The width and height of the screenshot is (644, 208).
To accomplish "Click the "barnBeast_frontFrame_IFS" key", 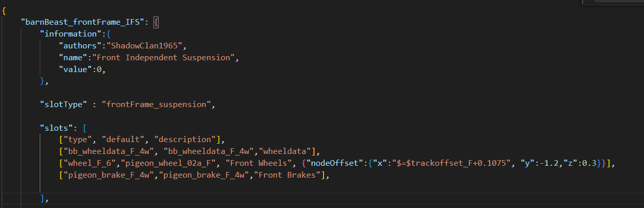I will (83, 22).
